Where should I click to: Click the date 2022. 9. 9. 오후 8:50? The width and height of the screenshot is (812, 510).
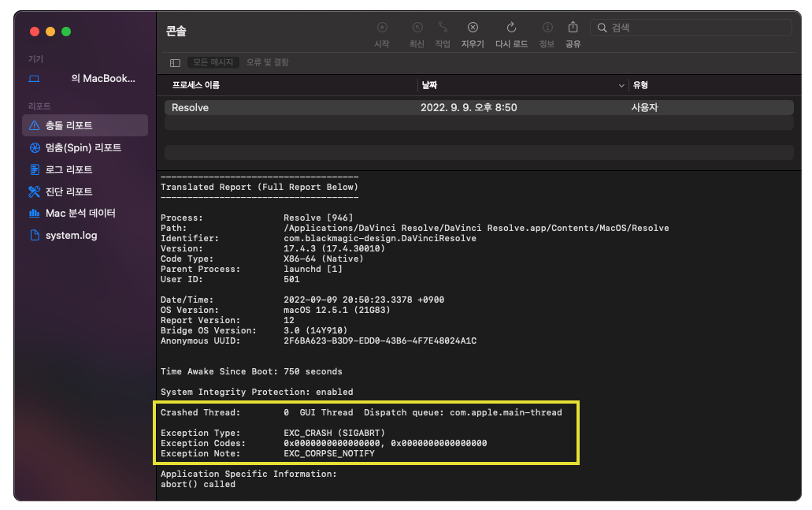click(x=469, y=107)
